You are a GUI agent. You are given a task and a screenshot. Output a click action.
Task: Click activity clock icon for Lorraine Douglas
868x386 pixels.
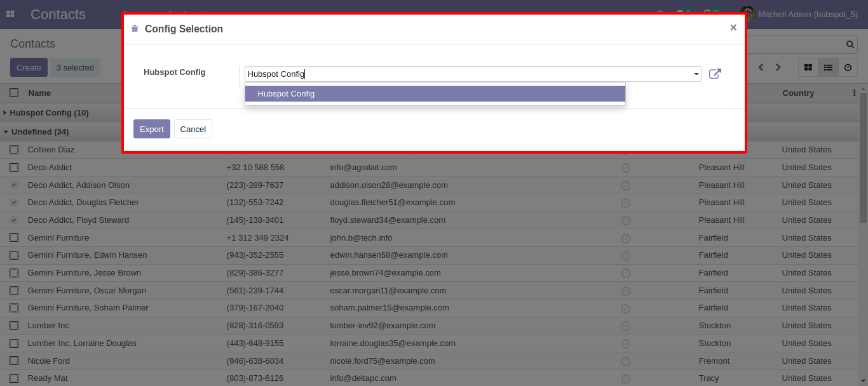(x=625, y=343)
